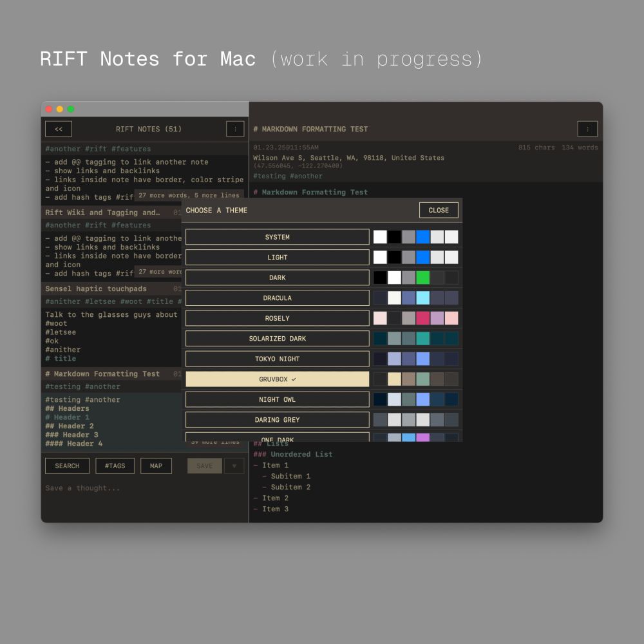
Task: Click the teal swatch in SOLARIZED DARK row
Action: click(x=422, y=339)
